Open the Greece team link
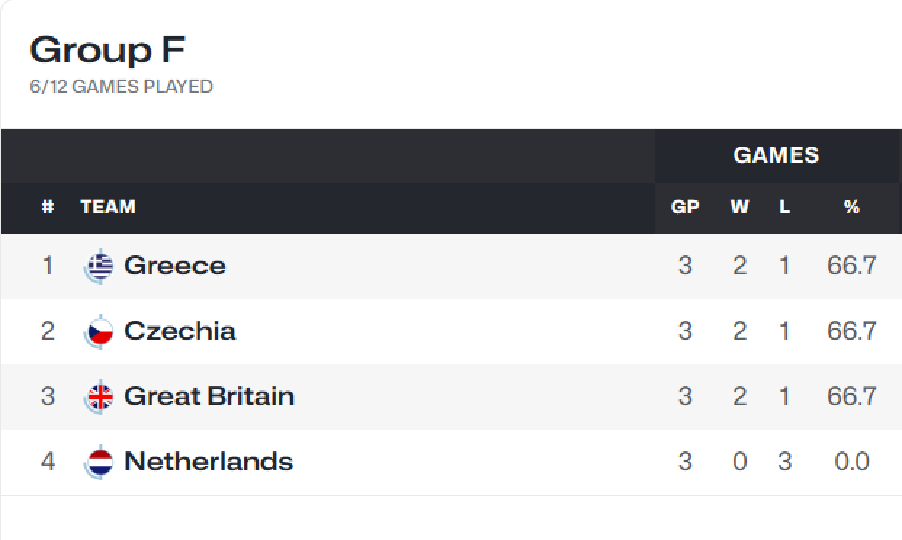 pos(174,266)
